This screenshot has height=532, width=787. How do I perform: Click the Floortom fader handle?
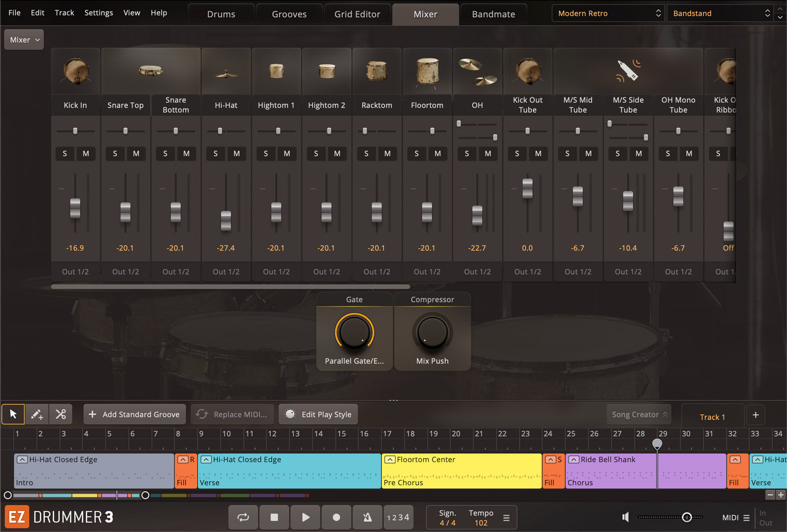coord(427,212)
